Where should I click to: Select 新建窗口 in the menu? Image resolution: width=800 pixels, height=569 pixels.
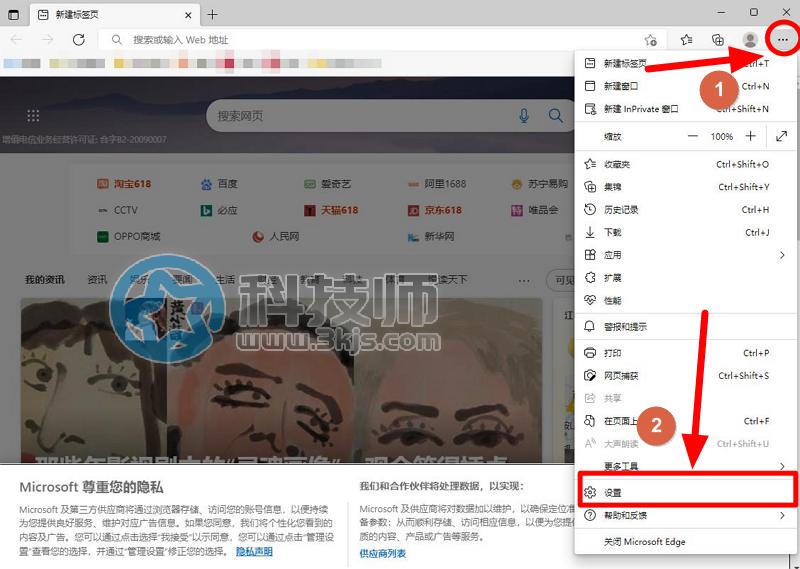click(x=686, y=86)
